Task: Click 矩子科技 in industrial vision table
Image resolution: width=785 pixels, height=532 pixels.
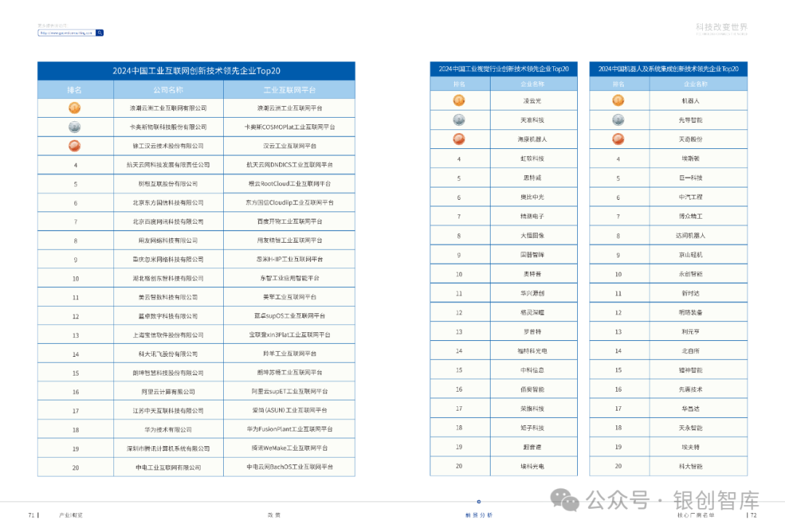Action: tap(532, 428)
